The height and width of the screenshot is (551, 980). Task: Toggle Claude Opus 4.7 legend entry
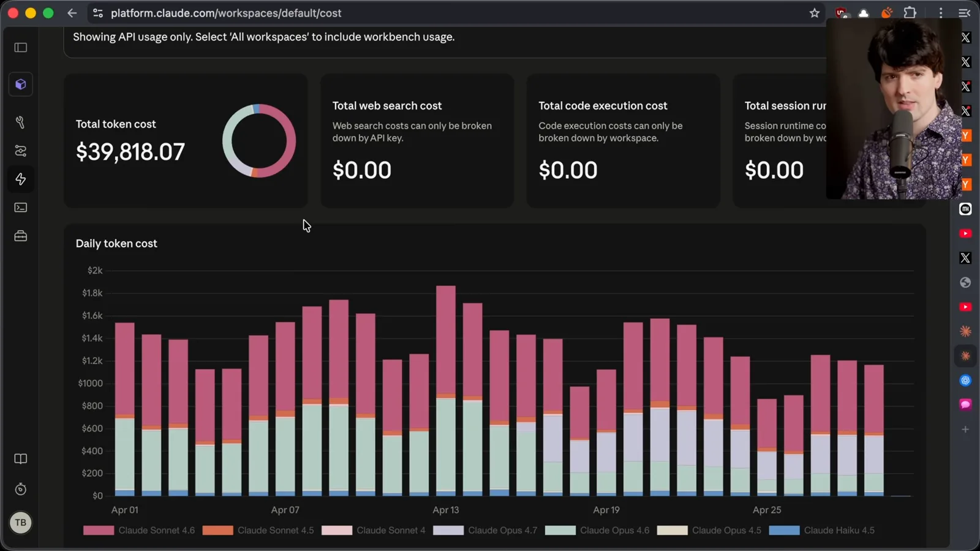point(485,530)
